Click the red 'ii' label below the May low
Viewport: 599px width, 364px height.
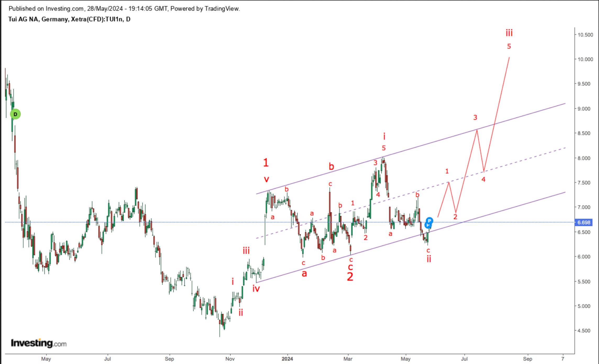pyautogui.click(x=429, y=259)
